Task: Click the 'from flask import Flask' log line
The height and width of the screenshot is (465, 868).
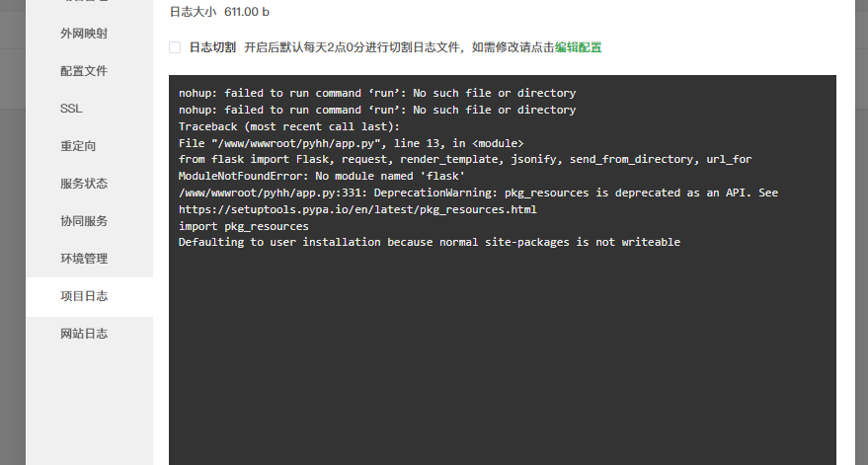Action: (x=465, y=159)
